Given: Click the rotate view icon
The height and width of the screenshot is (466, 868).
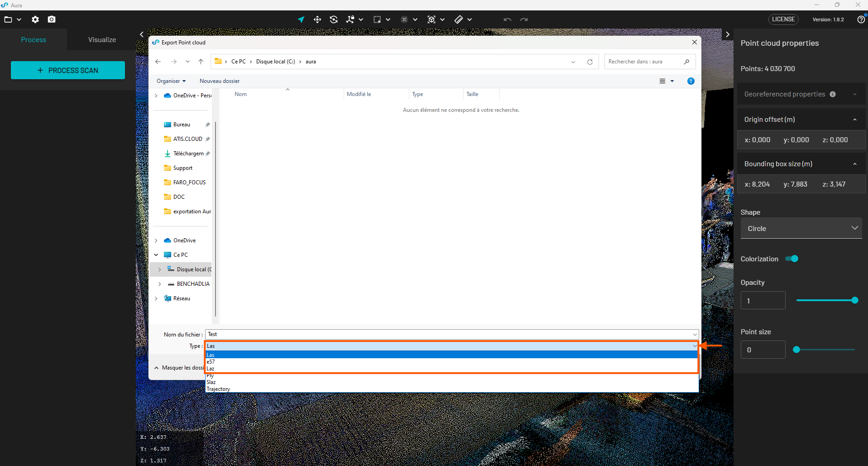Looking at the screenshot, I should coord(334,19).
